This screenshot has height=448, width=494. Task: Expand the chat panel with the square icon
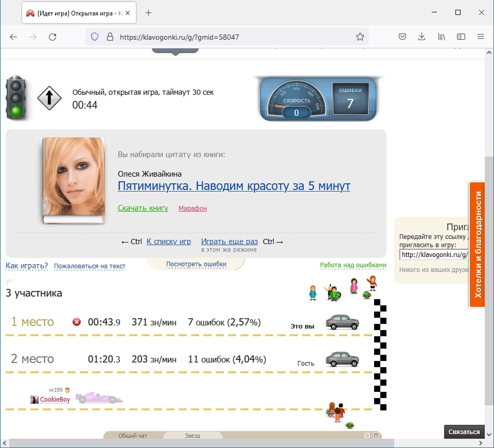[376, 436]
